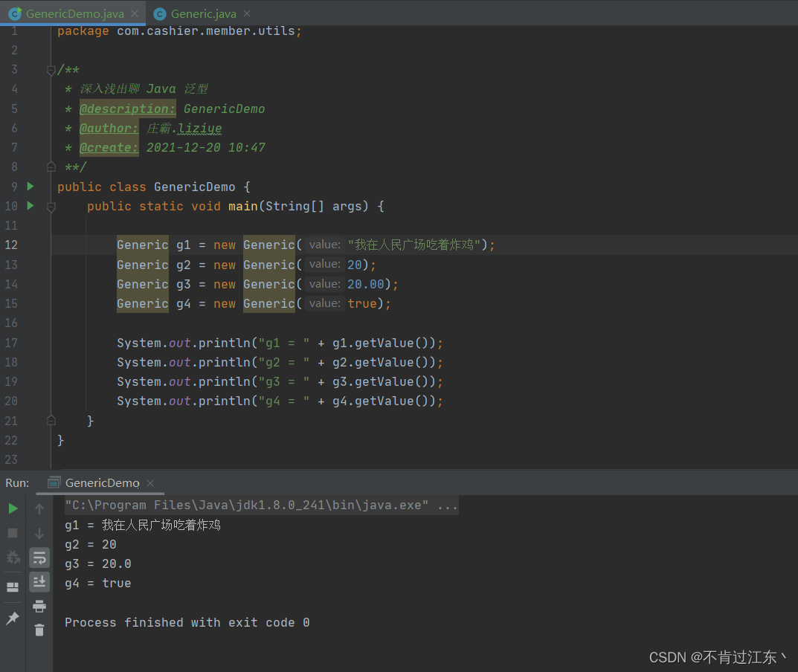Viewport: 798px width, 672px height.
Task: Click the Java class icon on GenericDemo.java tab
Action: (15, 13)
